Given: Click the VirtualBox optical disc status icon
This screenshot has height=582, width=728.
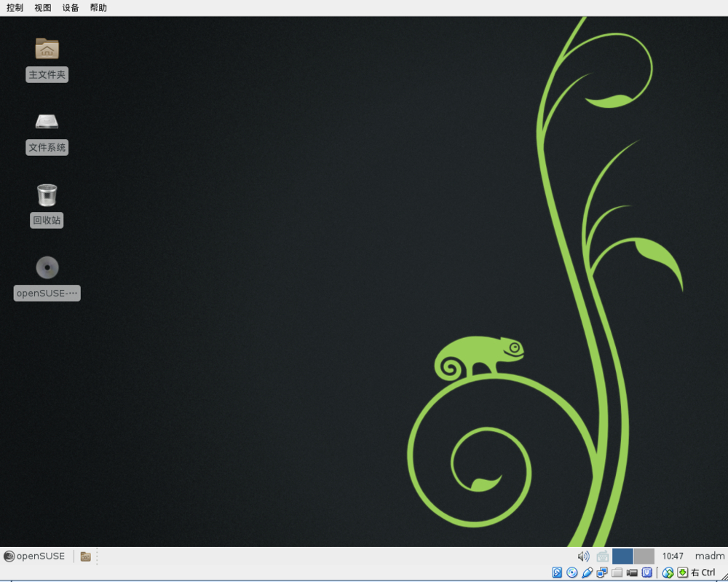Looking at the screenshot, I should coord(572,573).
